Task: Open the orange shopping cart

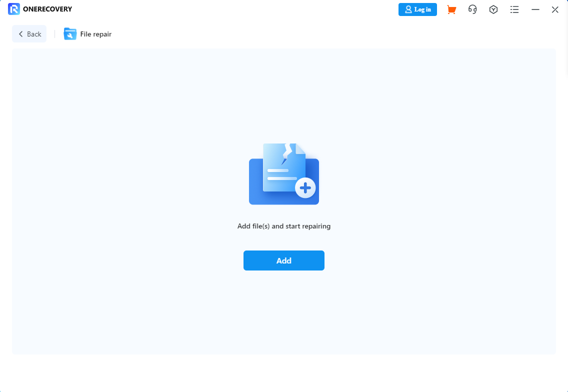Action: [451, 9]
